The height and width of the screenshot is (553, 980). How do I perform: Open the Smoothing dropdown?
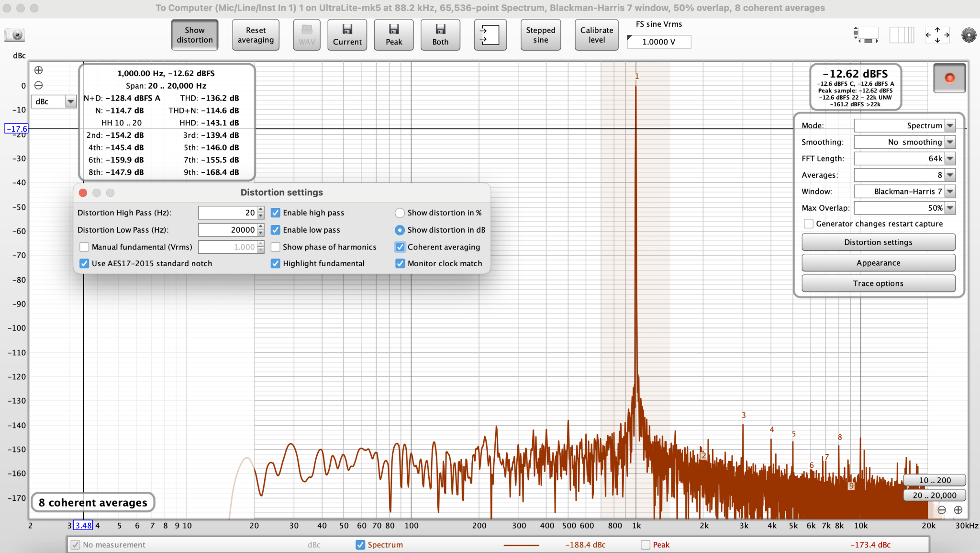904,142
